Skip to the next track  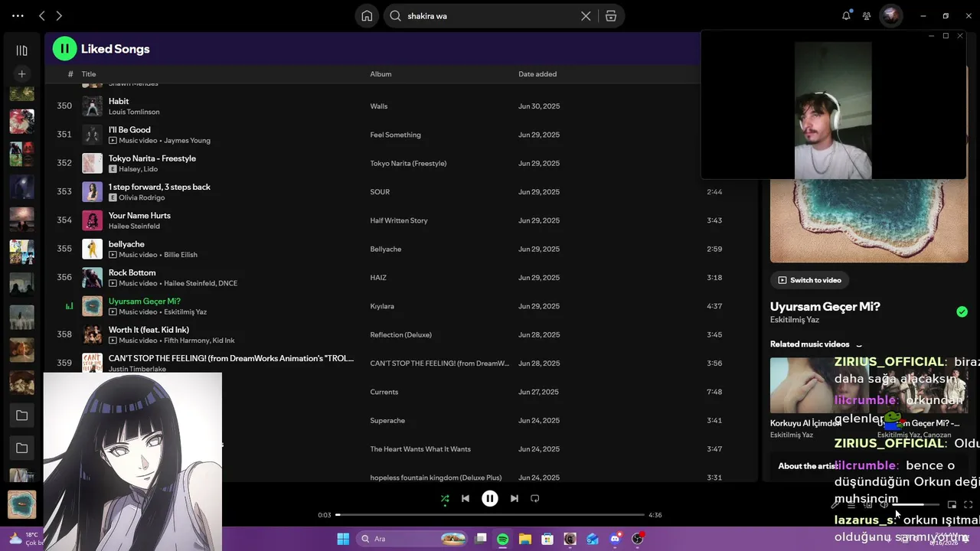pos(514,498)
